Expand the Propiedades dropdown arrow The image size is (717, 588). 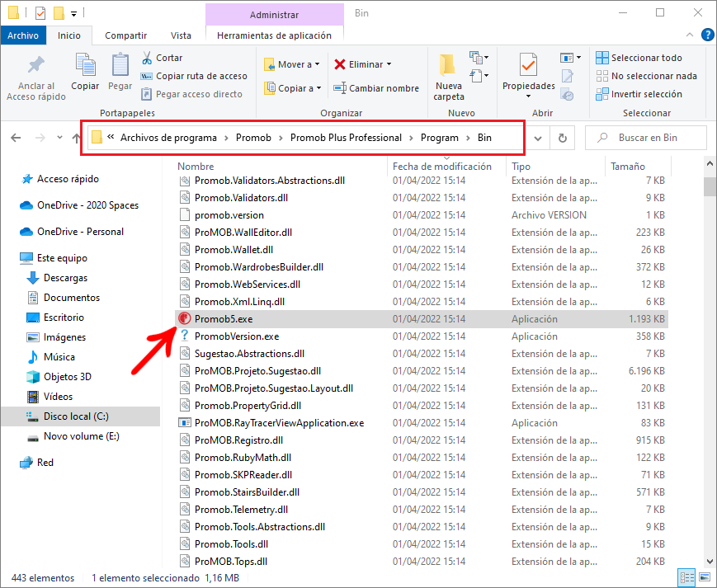(528, 96)
